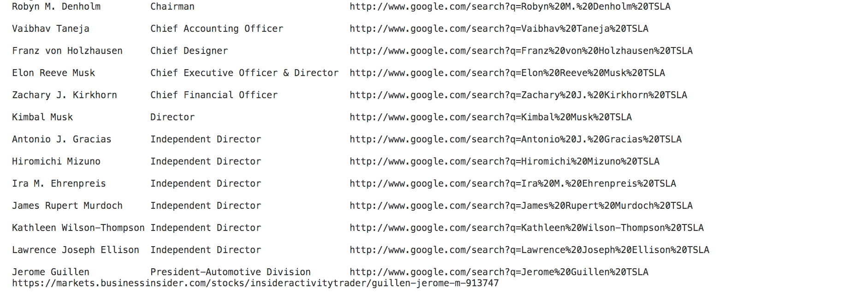
Task: Open the Kimbal Musk Google search URL
Action: (x=491, y=117)
